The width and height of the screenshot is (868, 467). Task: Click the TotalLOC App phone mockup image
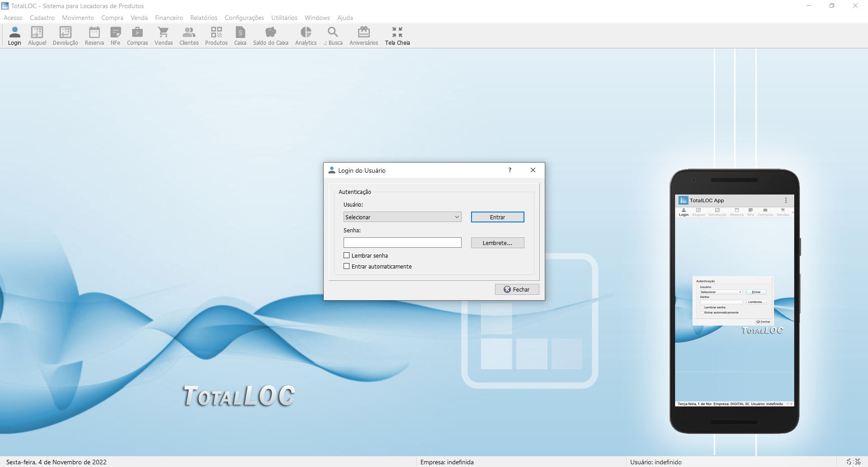[735, 301]
